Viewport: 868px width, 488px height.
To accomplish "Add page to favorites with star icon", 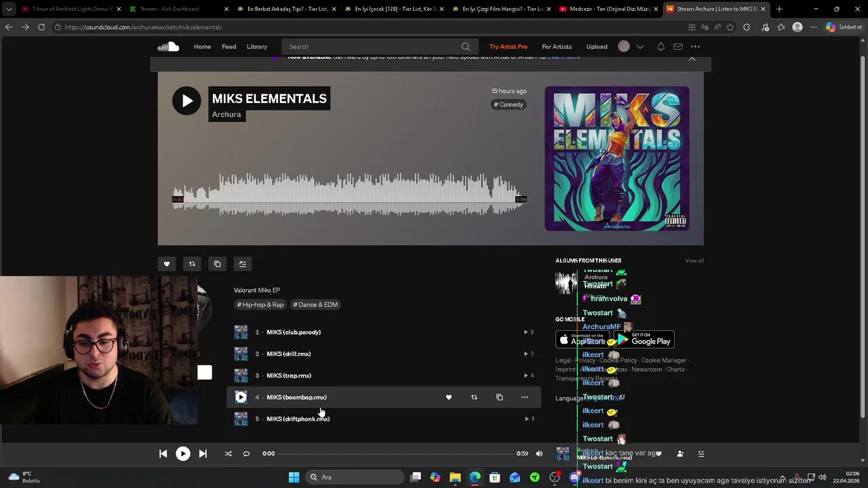I will [x=730, y=27].
